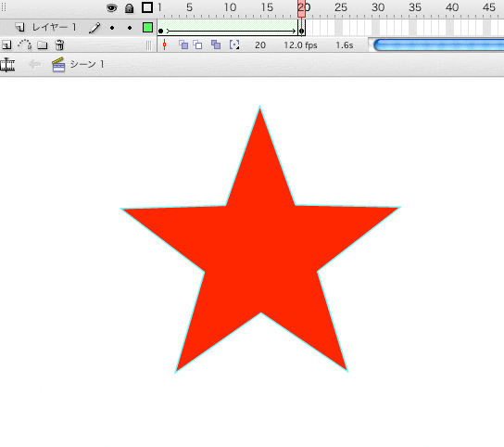Toggle show all layers as outlines square
Viewport: 504px width, 447px height.
147,7
